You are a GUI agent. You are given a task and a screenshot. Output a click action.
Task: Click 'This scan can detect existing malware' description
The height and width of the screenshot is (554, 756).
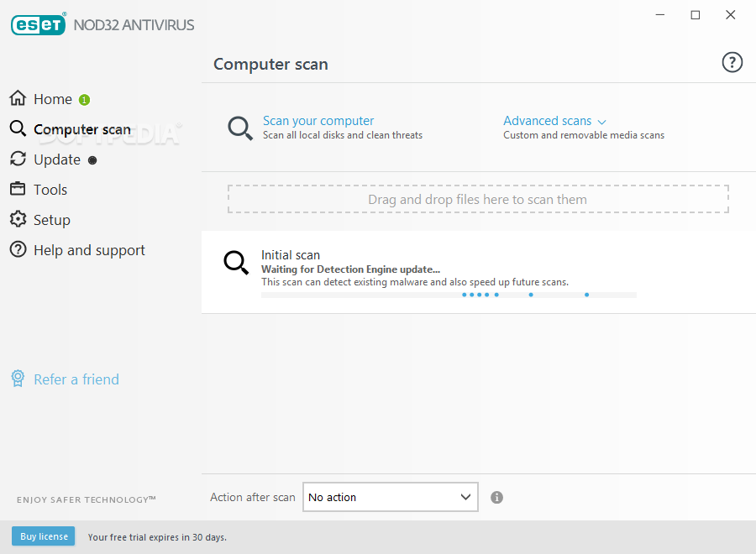(415, 282)
